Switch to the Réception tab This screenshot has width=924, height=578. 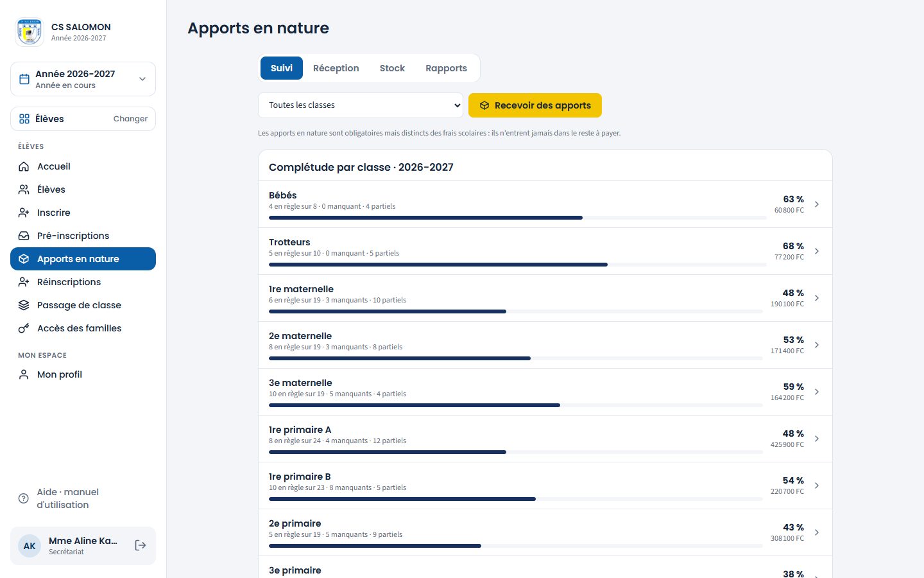pyautogui.click(x=336, y=68)
